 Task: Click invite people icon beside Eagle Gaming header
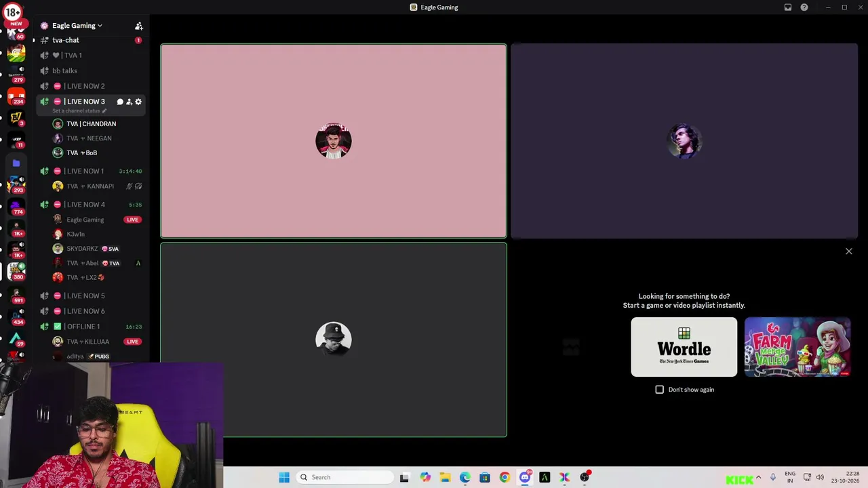tap(138, 26)
